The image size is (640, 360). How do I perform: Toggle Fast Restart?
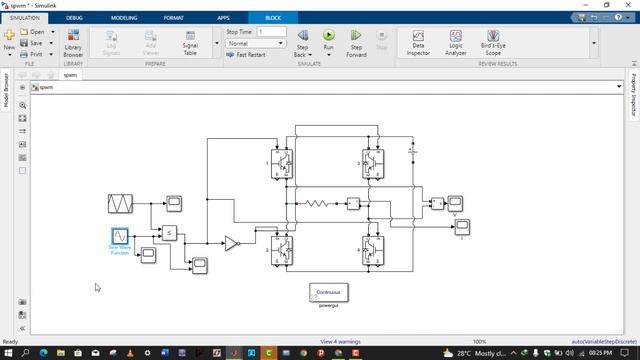click(x=246, y=55)
